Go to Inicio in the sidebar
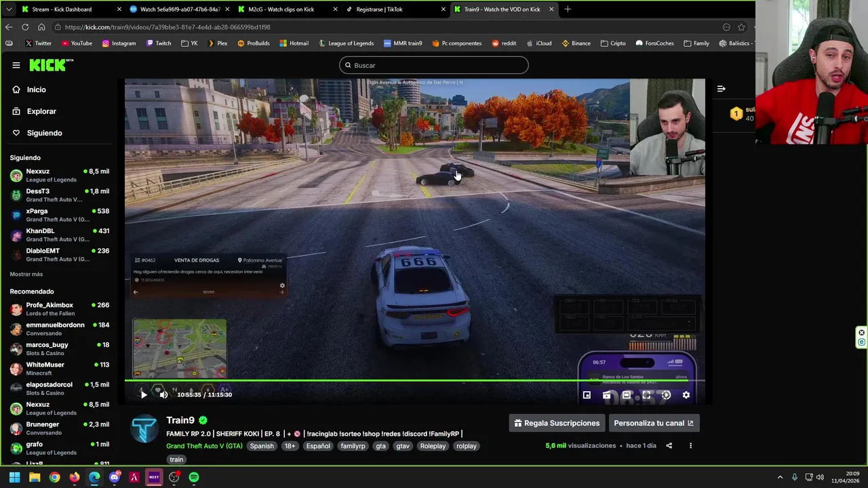The image size is (868, 488). pos(37,89)
